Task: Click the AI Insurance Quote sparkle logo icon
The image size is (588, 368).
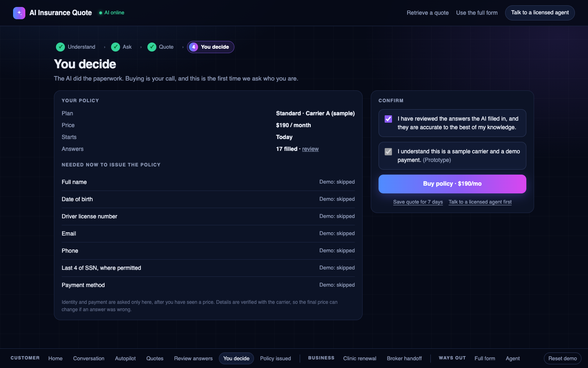Action: (19, 13)
